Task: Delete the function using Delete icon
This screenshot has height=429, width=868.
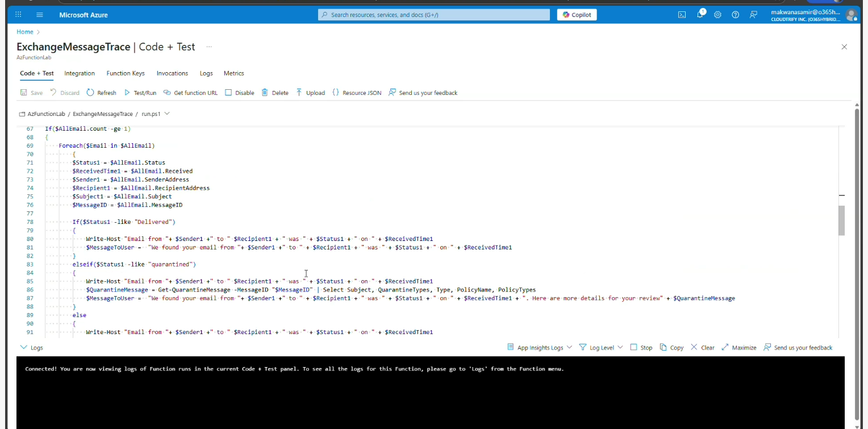Action: pyautogui.click(x=275, y=93)
